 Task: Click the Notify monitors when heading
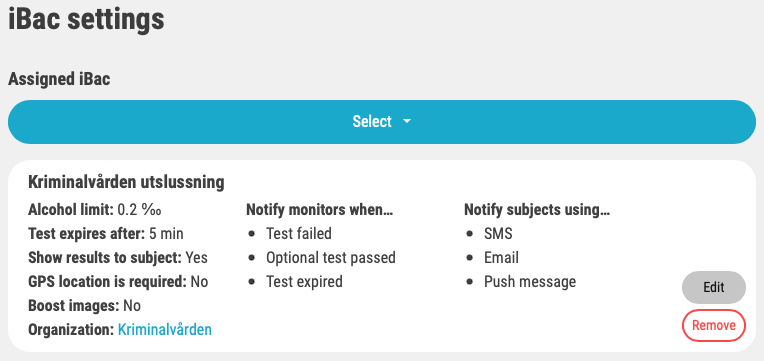(319, 210)
